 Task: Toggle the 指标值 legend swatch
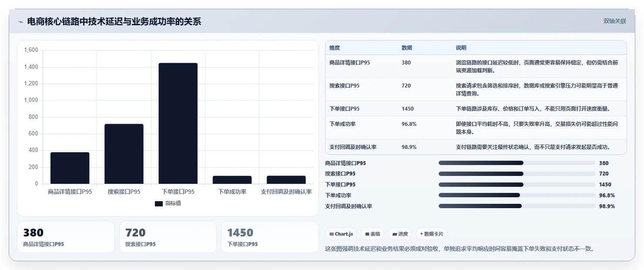click(159, 203)
